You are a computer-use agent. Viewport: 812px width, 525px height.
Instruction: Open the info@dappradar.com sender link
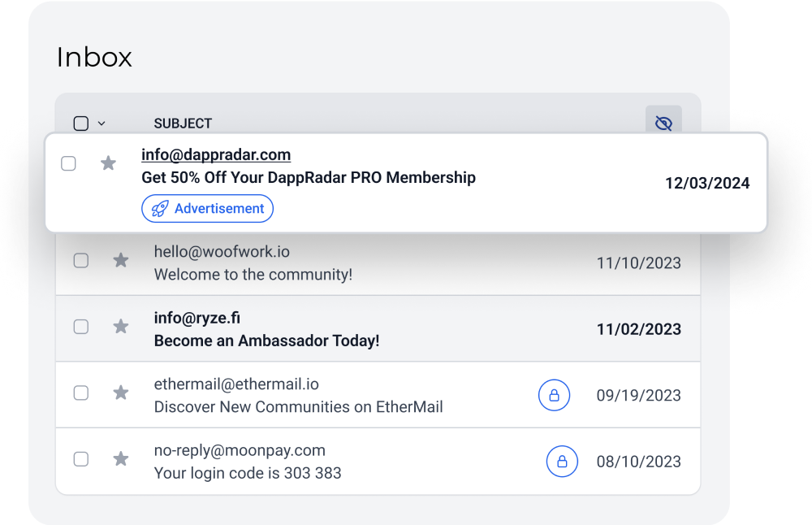click(216, 155)
